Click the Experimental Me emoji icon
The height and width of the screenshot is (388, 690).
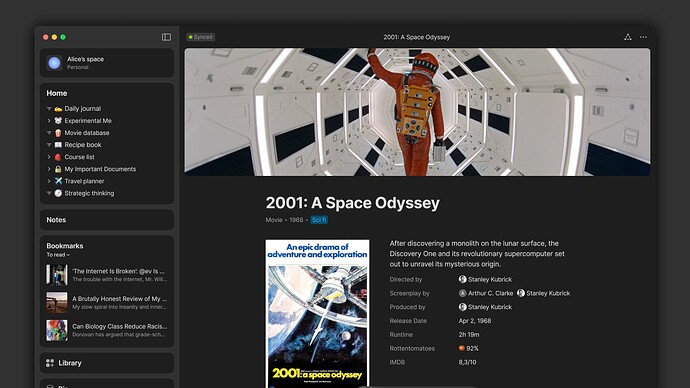(58, 121)
